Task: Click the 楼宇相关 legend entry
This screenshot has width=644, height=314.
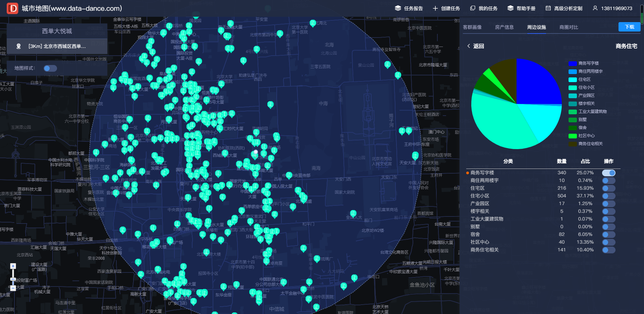Action: click(582, 104)
